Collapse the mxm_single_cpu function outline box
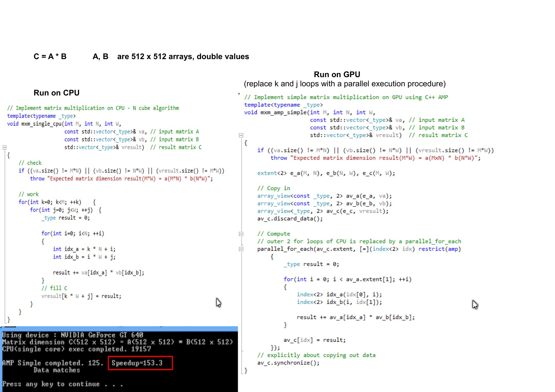The image size is (555, 392). tap(4, 147)
